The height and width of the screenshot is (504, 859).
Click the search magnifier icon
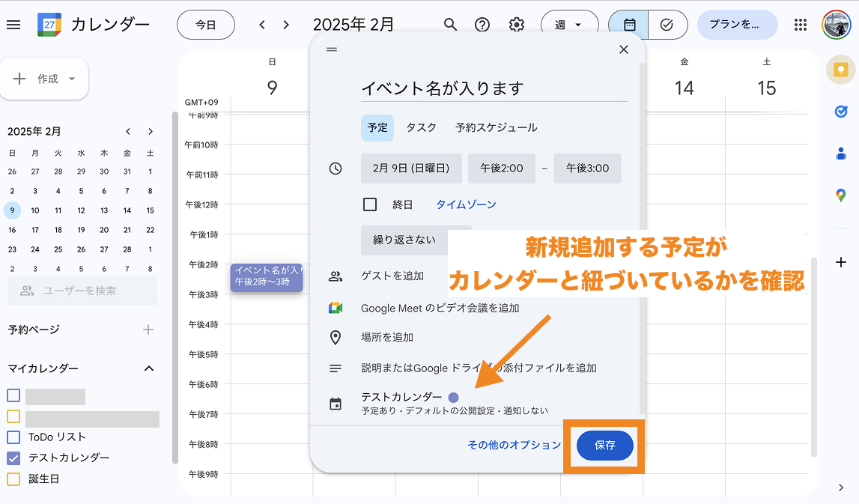(450, 25)
